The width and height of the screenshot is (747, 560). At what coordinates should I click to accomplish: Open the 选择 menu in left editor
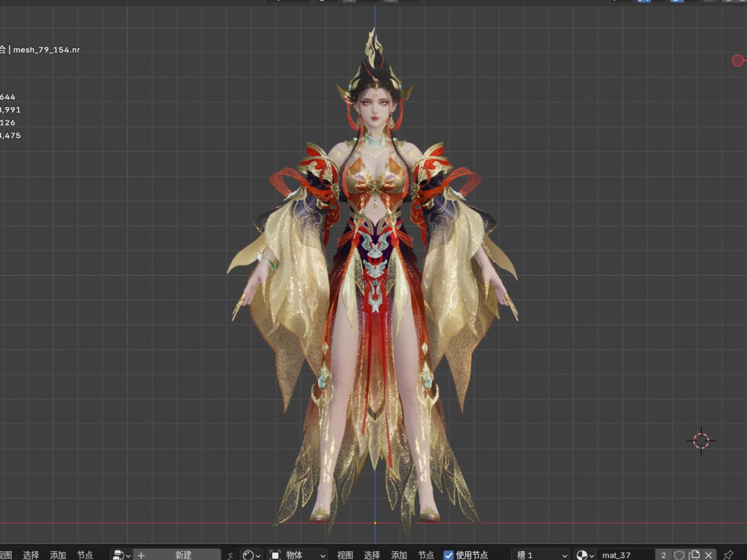tap(31, 555)
